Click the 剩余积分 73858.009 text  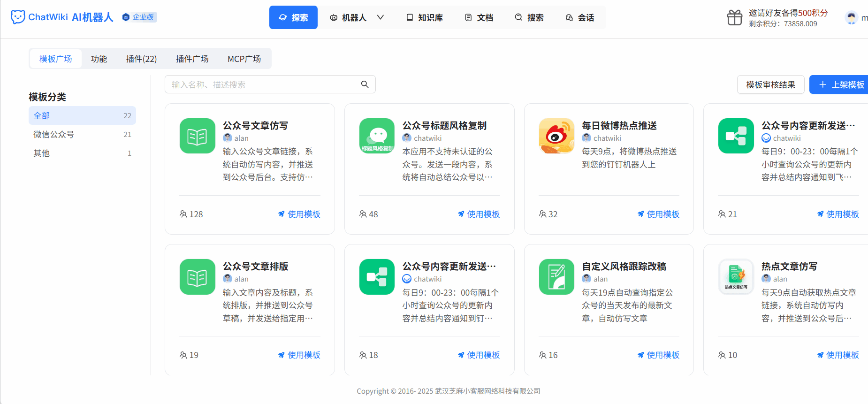[783, 24]
